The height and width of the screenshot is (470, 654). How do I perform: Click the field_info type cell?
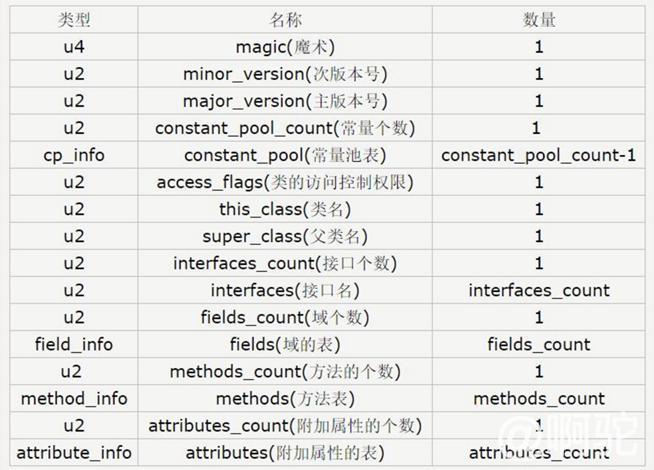(74, 344)
